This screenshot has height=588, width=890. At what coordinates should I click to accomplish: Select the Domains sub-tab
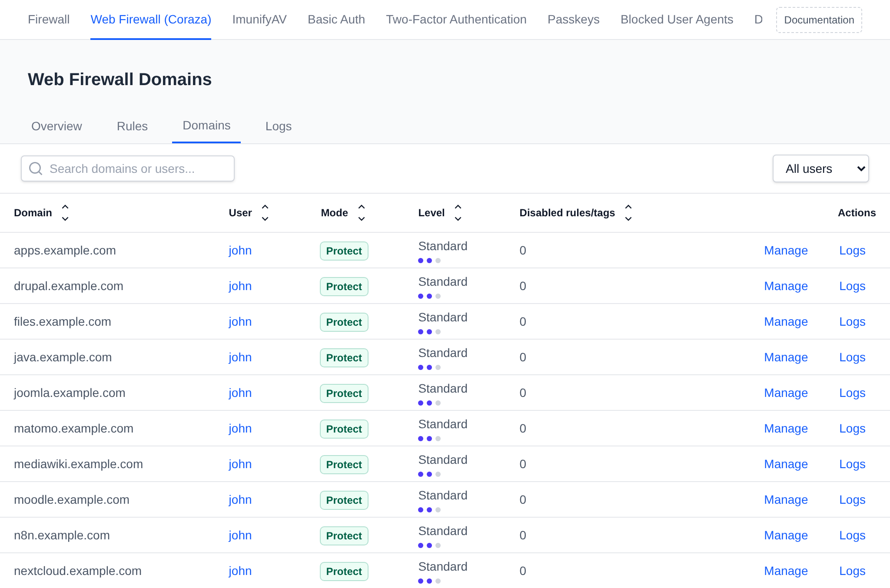(x=206, y=126)
